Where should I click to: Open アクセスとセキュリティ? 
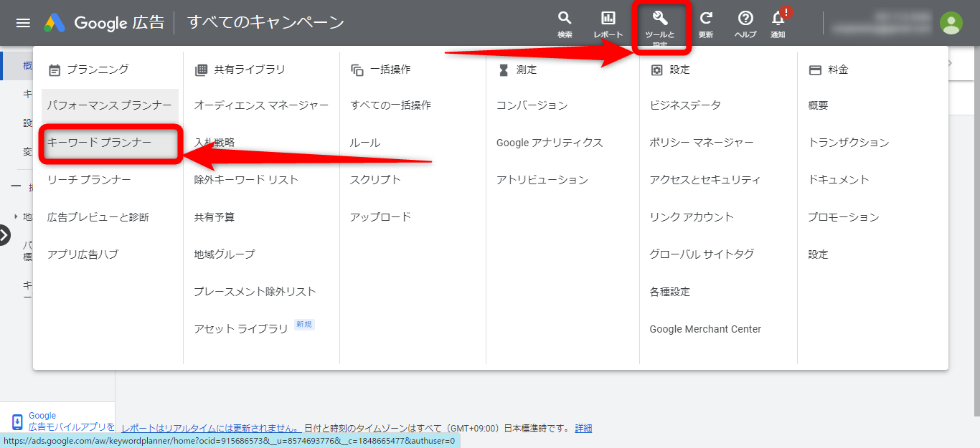click(x=705, y=180)
